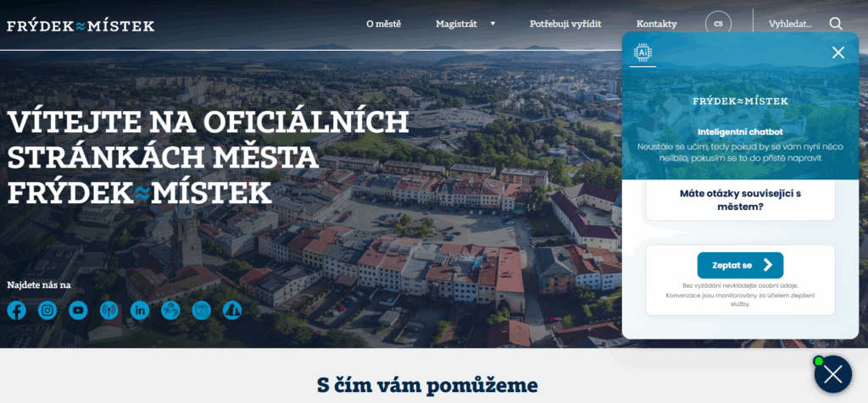Open the O městě menu item
This screenshot has height=403, width=868.
coord(383,24)
